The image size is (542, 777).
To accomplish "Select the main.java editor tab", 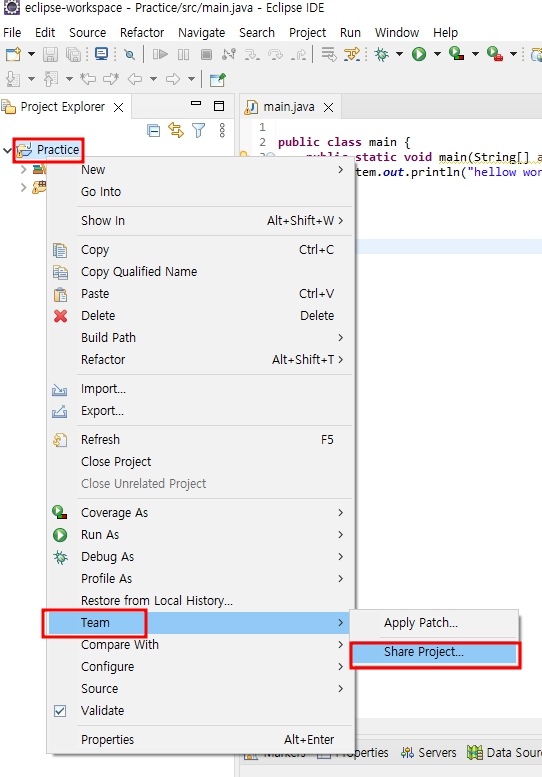I will coord(288,107).
